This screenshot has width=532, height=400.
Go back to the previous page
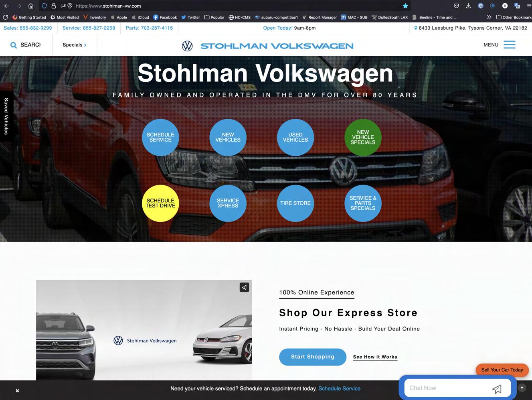pos(6,6)
